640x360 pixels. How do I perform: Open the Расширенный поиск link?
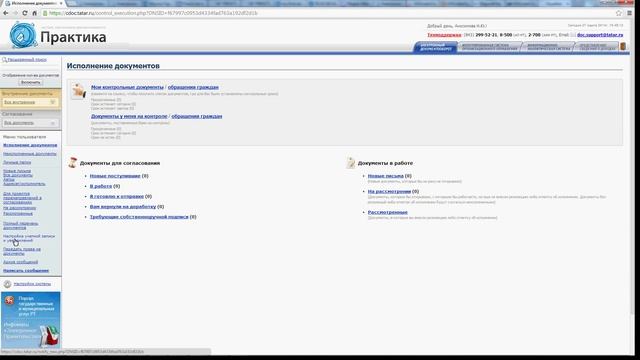[x=27, y=60]
